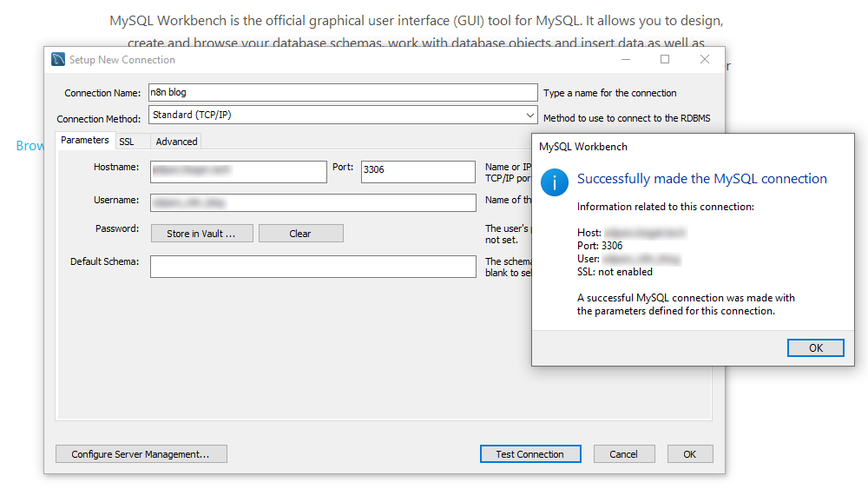Screen dimensions: 868x489
Task: Click the blue information icon in success dialog
Action: (554, 182)
